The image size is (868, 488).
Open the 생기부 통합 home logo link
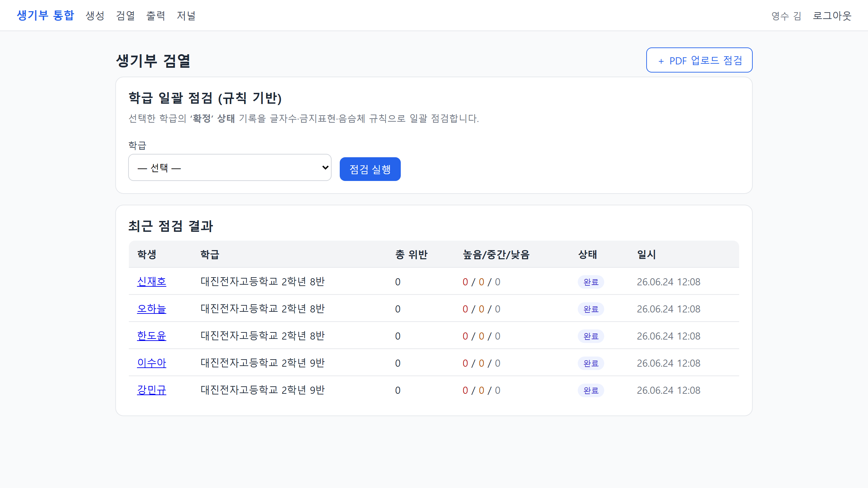45,15
